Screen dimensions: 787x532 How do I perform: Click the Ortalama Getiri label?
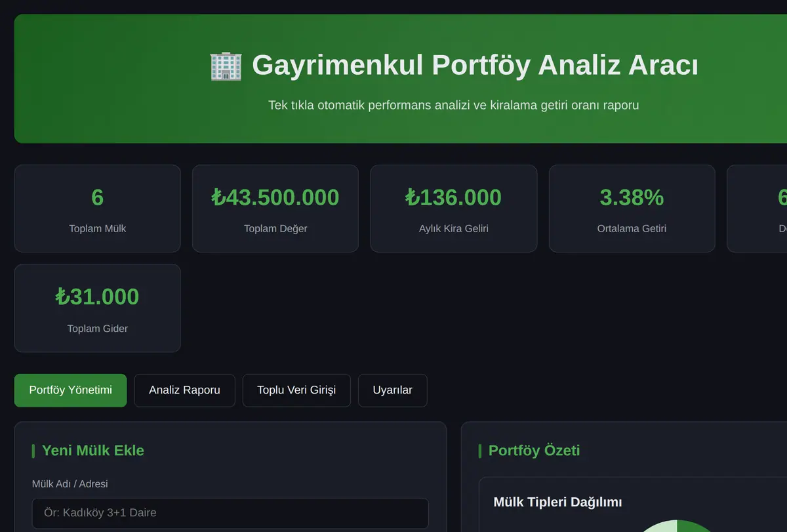(x=632, y=229)
